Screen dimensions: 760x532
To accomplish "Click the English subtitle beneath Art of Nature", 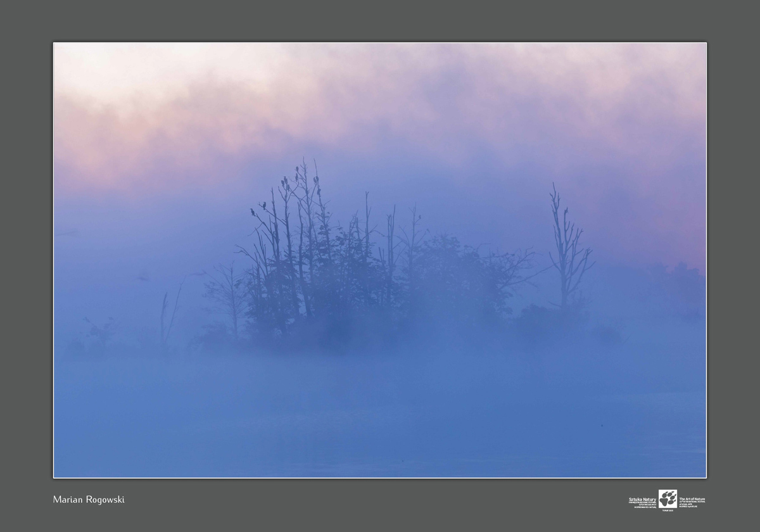I will (x=691, y=505).
